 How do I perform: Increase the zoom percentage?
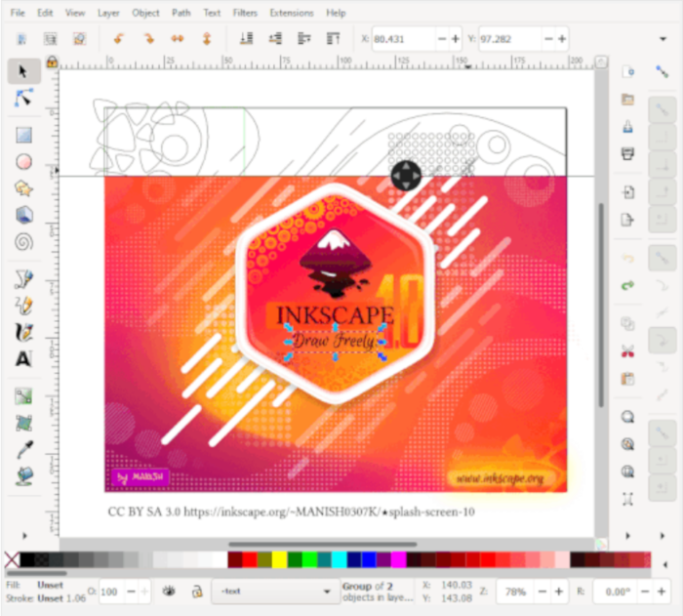(x=559, y=592)
